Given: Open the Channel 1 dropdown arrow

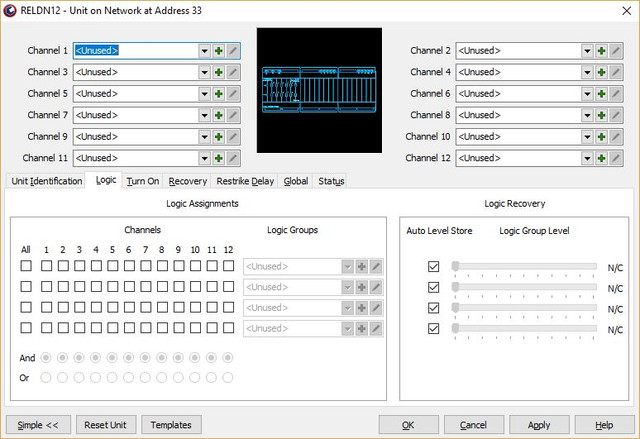Looking at the screenshot, I should (x=204, y=51).
